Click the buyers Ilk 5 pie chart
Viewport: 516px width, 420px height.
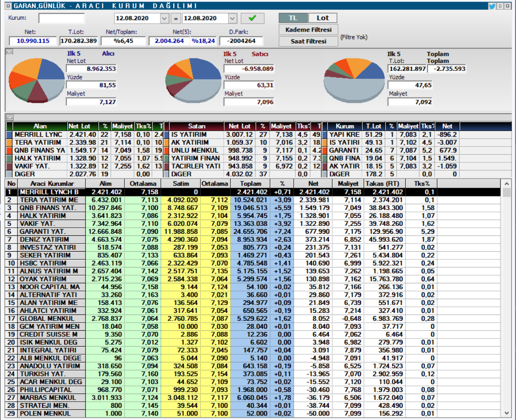tap(37, 80)
